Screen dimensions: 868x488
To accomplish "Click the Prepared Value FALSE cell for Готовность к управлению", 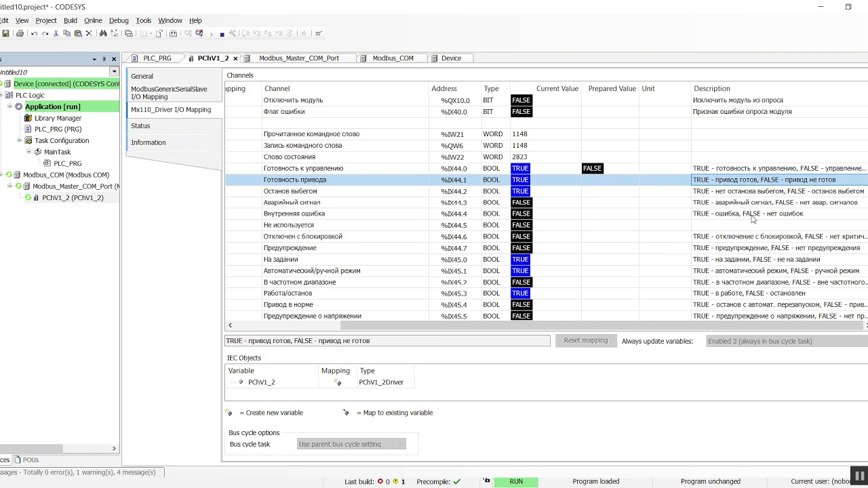I will (593, 168).
